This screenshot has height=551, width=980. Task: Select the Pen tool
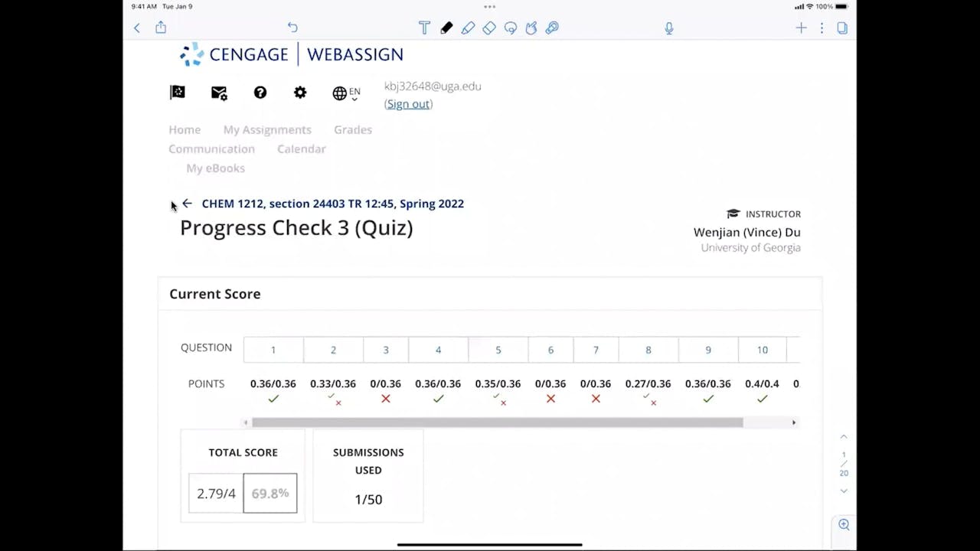[x=446, y=28]
